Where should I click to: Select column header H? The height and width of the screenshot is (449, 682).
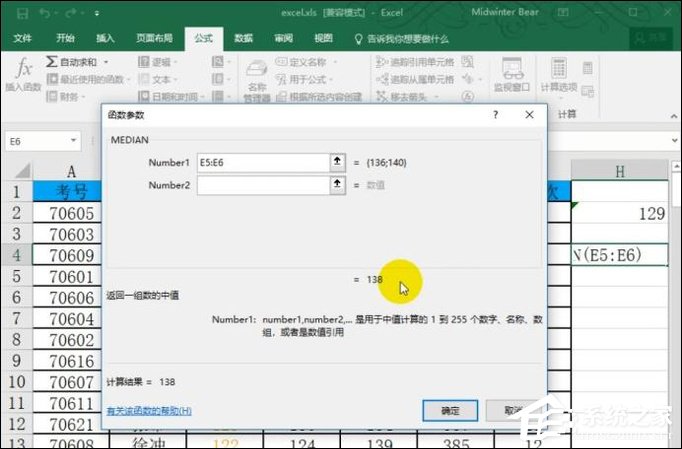pos(619,171)
